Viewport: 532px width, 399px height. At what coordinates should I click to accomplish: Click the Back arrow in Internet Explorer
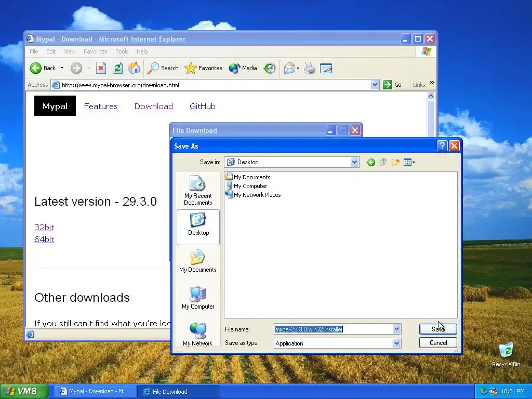(36, 68)
